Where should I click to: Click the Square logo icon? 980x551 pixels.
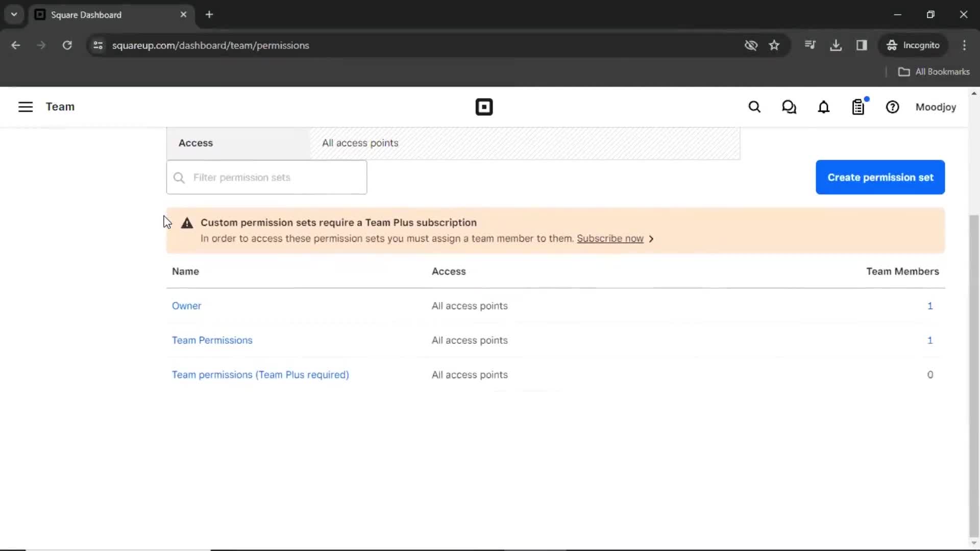[x=484, y=107]
